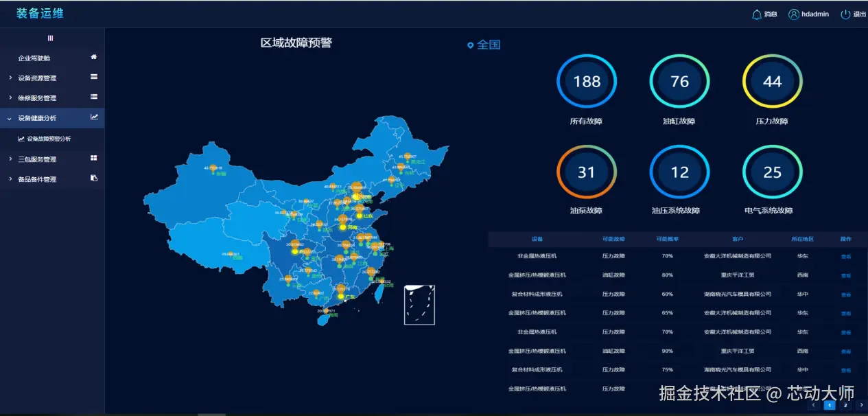Click the list icon beside 维修服务管理
868x416 pixels.
[94, 97]
